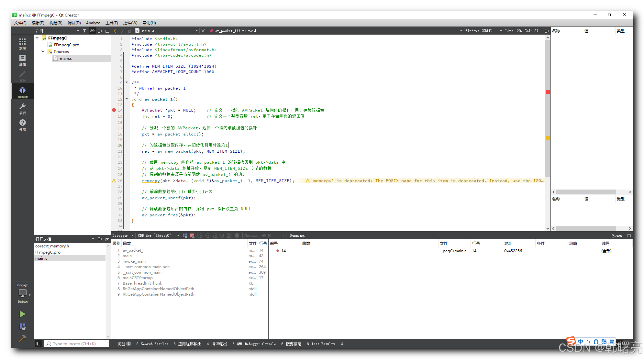Toggle filter tree icon in project panel
The height and width of the screenshot is (359, 644).
point(84,31)
